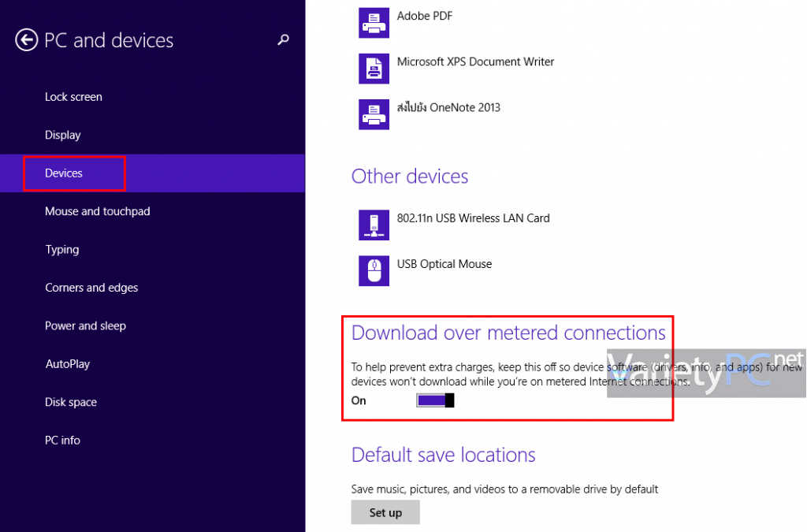Click the Set up button
Screen dimensions: 807x532
[x=385, y=512]
